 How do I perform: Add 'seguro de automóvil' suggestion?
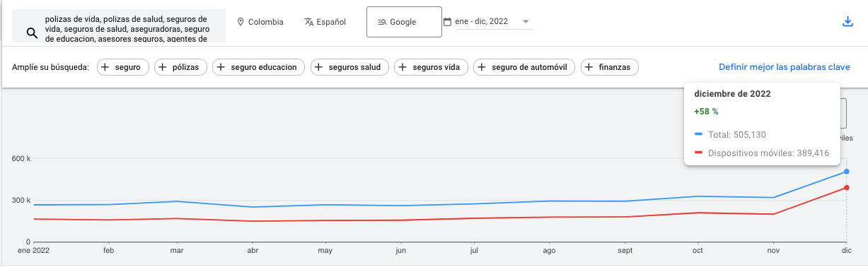(x=524, y=67)
